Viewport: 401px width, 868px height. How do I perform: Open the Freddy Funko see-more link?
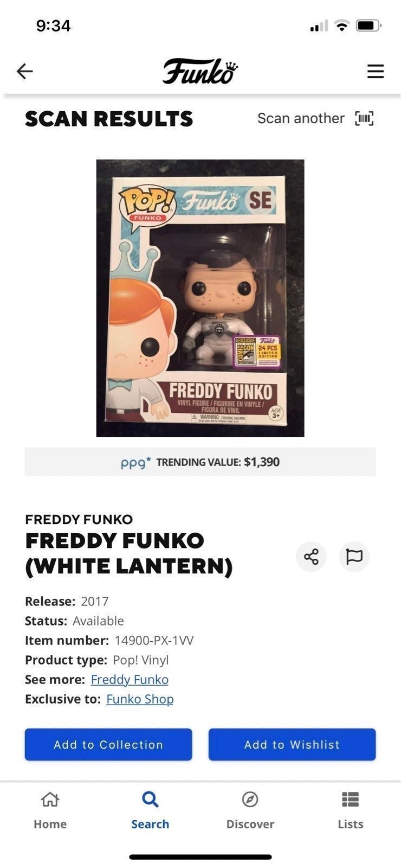coord(130,679)
